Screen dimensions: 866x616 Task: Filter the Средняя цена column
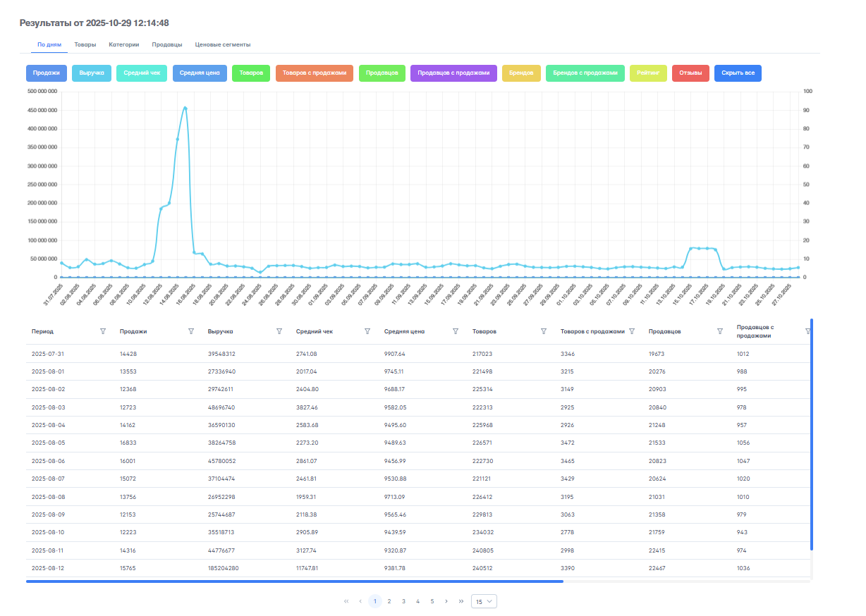pos(456,331)
